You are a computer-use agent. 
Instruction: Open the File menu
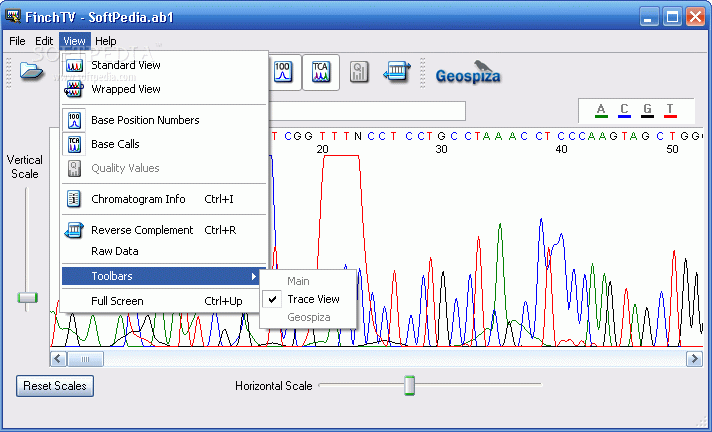[x=17, y=41]
